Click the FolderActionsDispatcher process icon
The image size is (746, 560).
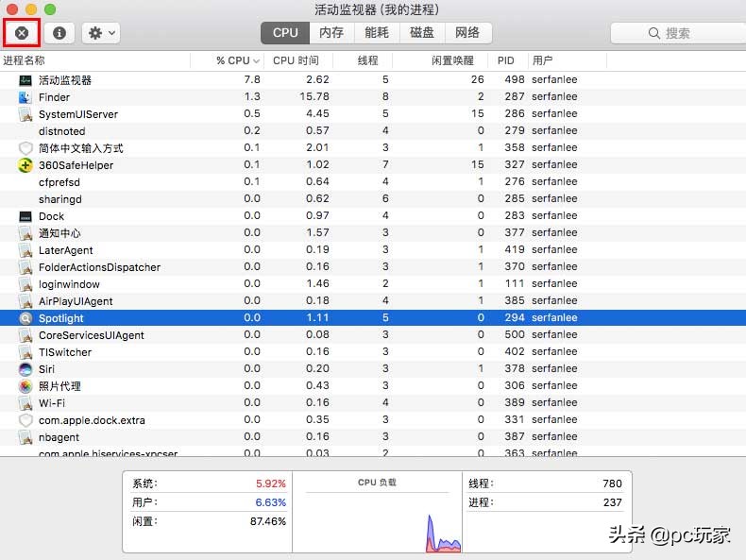pyautogui.click(x=25, y=267)
